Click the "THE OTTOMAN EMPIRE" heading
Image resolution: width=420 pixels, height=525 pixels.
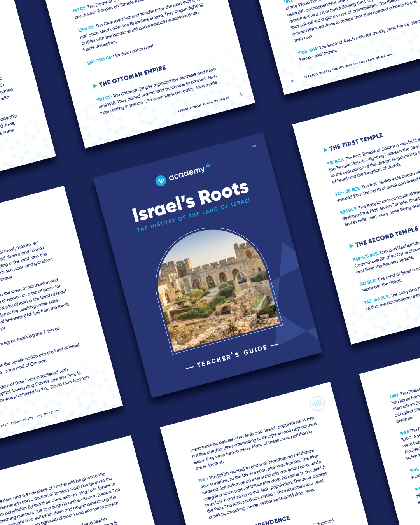pos(132,76)
